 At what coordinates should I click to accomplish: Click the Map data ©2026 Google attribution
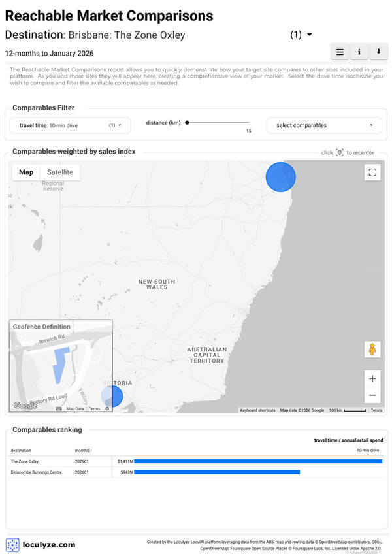302,410
